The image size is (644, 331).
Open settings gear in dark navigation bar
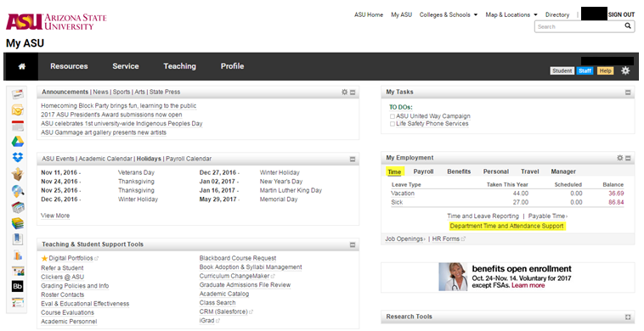point(625,70)
